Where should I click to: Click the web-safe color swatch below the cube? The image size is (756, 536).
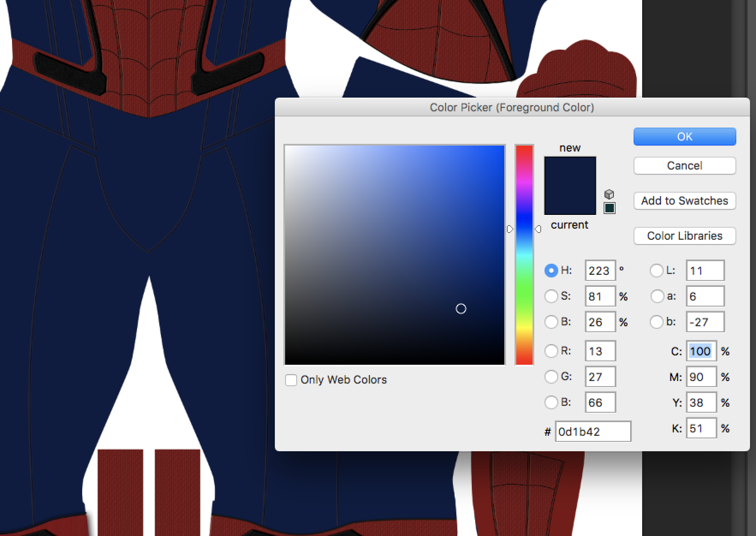610,208
